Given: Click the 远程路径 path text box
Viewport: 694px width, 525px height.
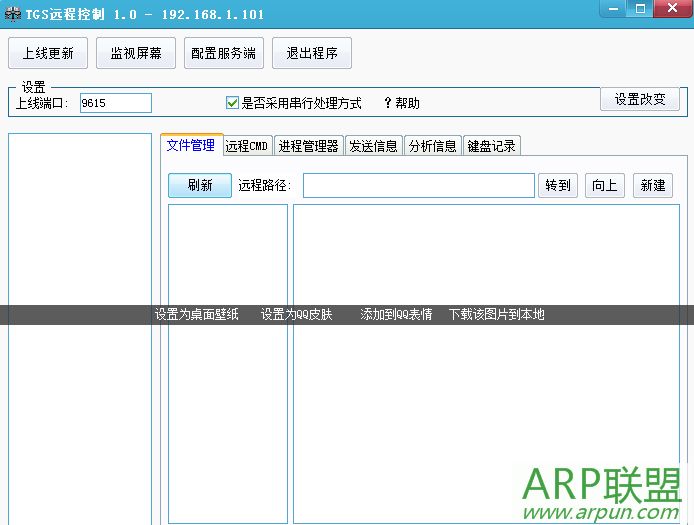Looking at the screenshot, I should point(418,185).
